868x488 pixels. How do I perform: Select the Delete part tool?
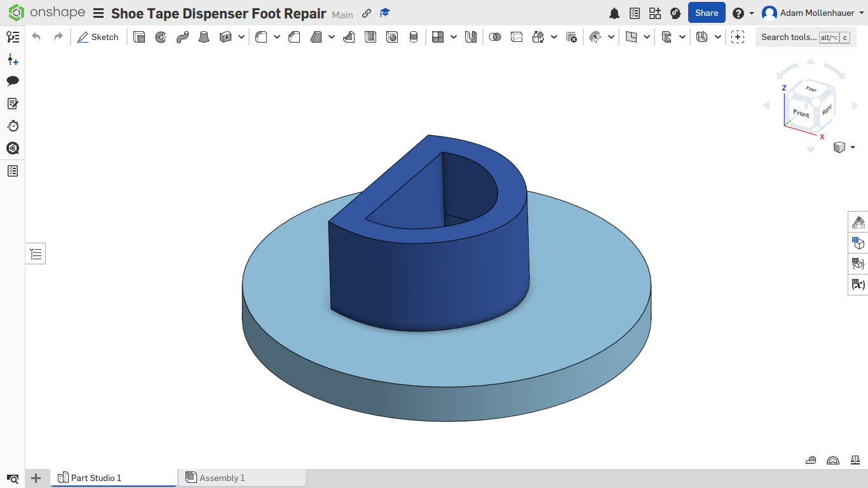(571, 37)
